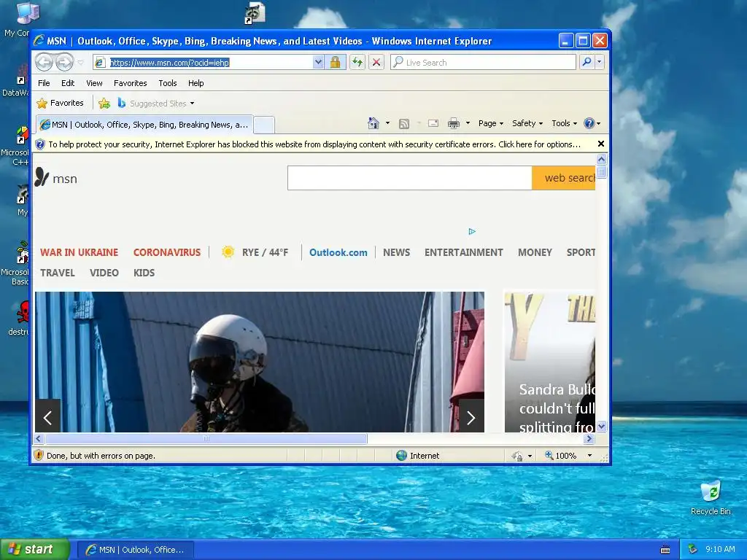
Task: Click the MSN taskbar window button
Action: (x=135, y=550)
